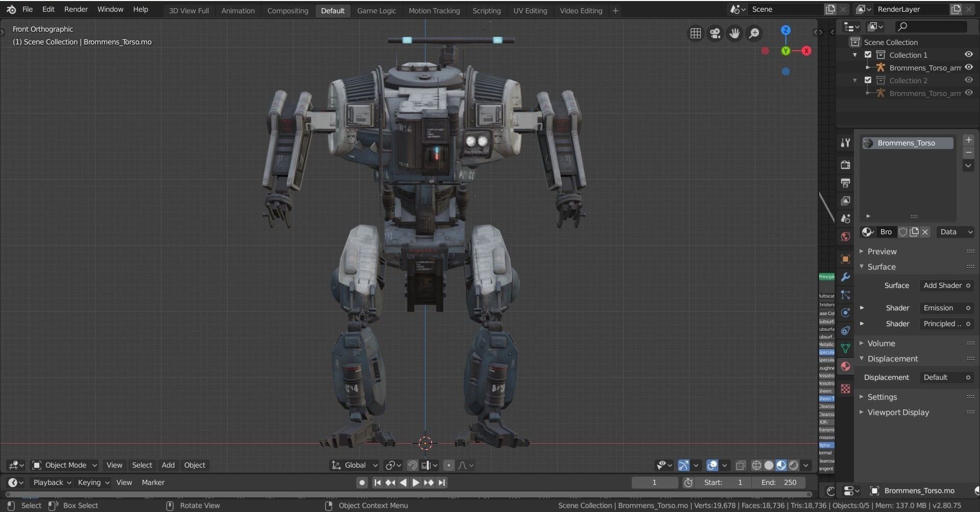The height and width of the screenshot is (512, 980).
Task: Toggle visibility of first Brommens_Torso_arm object
Action: pyautogui.click(x=968, y=67)
